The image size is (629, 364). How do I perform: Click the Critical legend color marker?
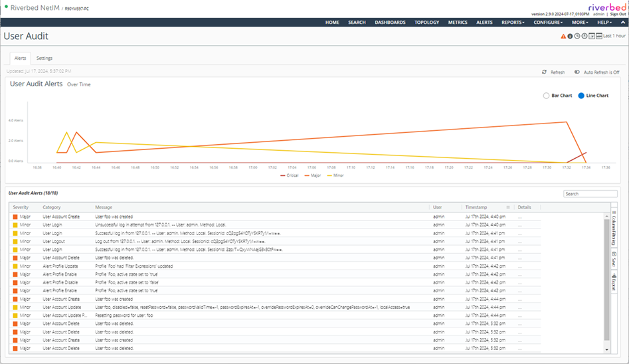(x=284, y=175)
